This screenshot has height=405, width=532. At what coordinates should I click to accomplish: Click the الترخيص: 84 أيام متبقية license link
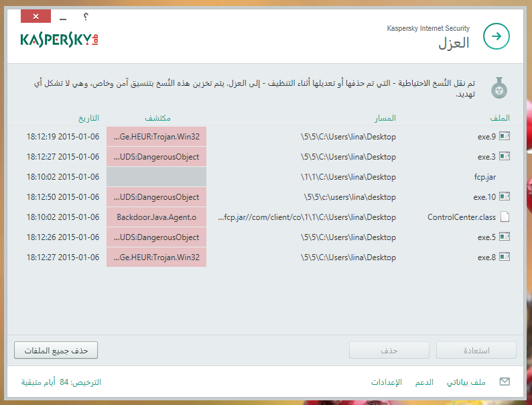tap(61, 382)
